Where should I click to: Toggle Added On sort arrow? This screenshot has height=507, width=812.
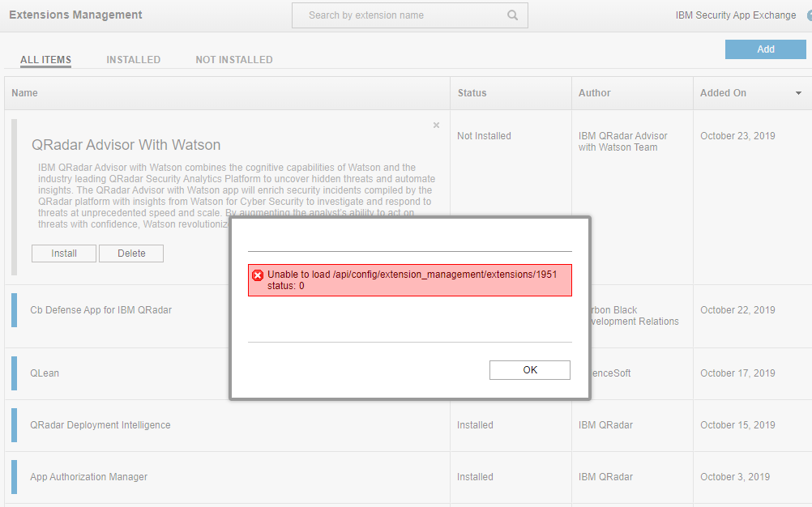point(798,93)
